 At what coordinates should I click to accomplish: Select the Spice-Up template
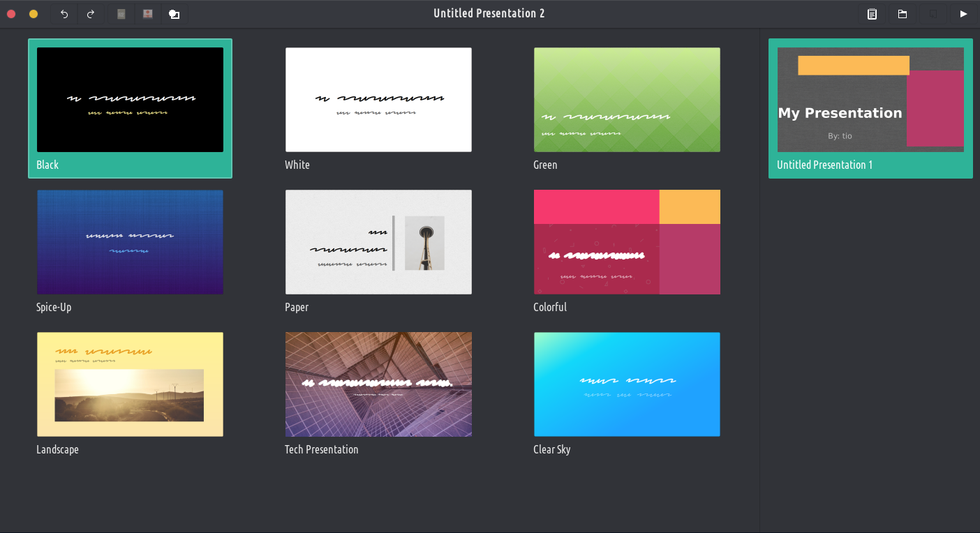130,242
